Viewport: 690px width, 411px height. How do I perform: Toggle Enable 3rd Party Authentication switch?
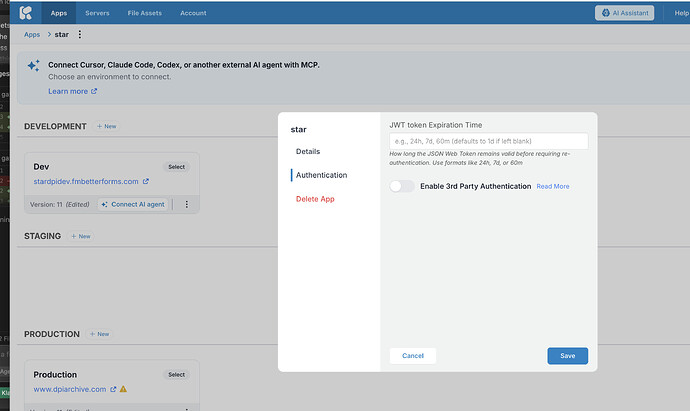click(402, 186)
